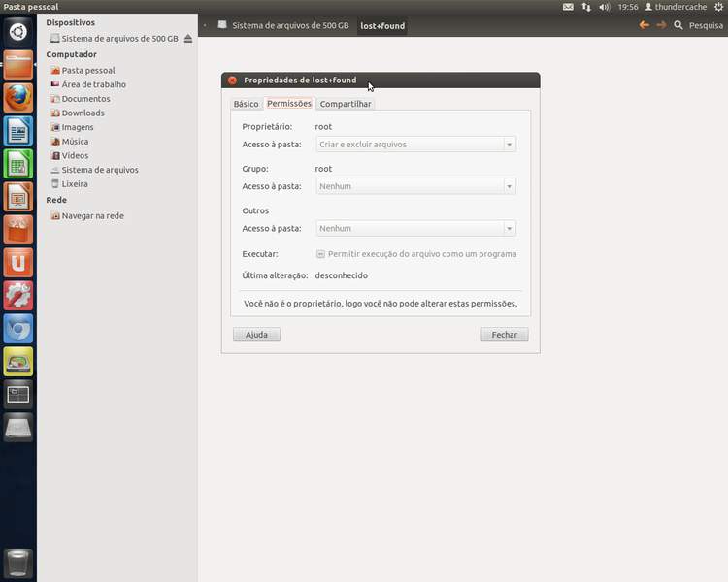Select Sistema de arquivos de 500 GB in sidebar

115,39
